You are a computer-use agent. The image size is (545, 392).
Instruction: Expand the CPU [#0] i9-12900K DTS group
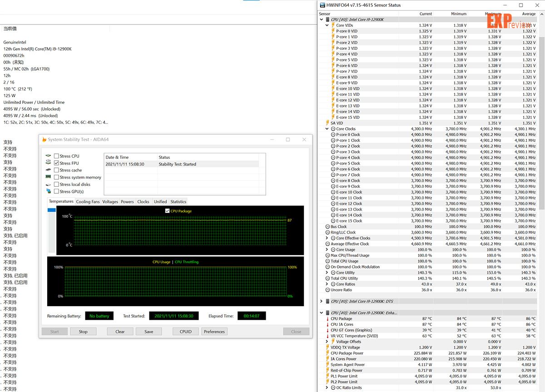click(322, 301)
